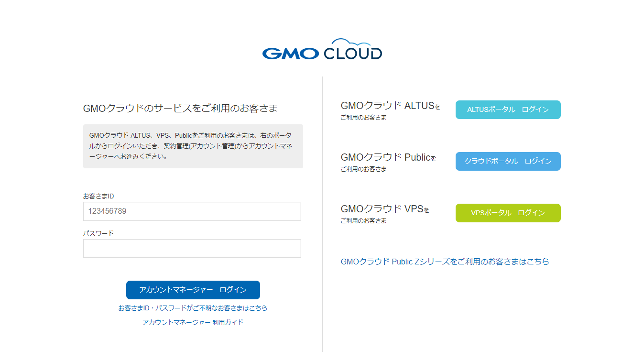Open the ALTUSポータル ログイン button
This screenshot has width=644, height=361.
(508, 109)
